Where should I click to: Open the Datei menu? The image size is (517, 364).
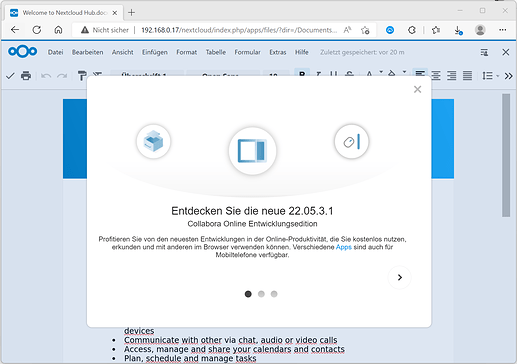point(55,52)
